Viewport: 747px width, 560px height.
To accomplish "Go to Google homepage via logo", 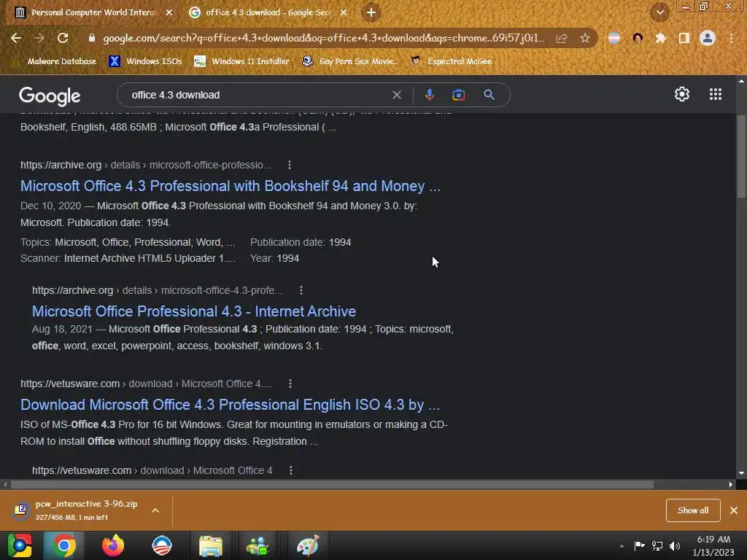I will click(50, 96).
